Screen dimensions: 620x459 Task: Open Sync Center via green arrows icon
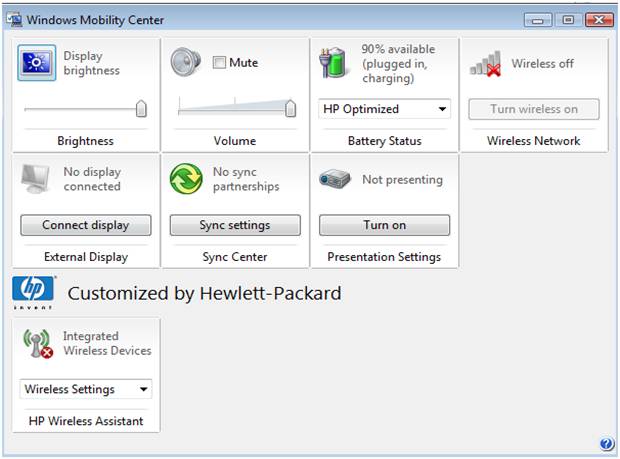(x=186, y=179)
